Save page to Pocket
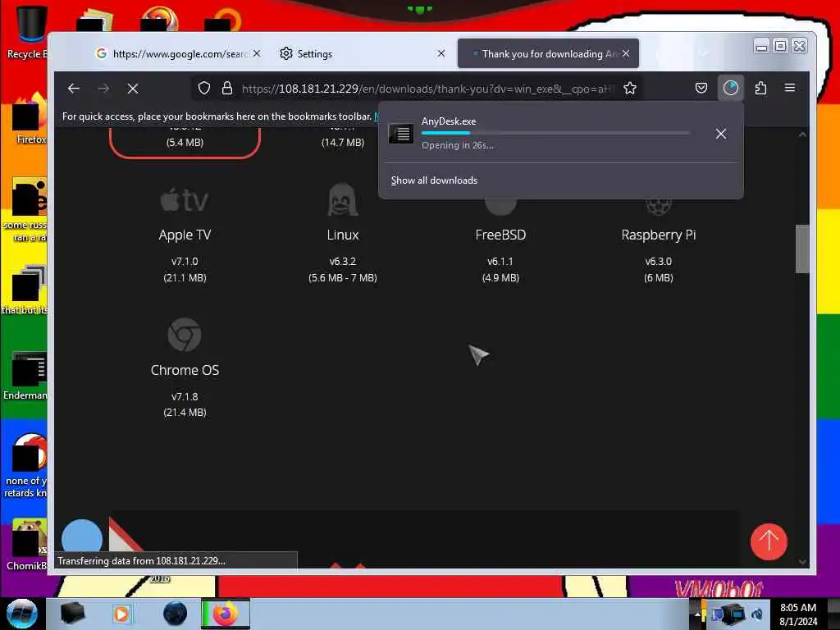 tap(701, 89)
